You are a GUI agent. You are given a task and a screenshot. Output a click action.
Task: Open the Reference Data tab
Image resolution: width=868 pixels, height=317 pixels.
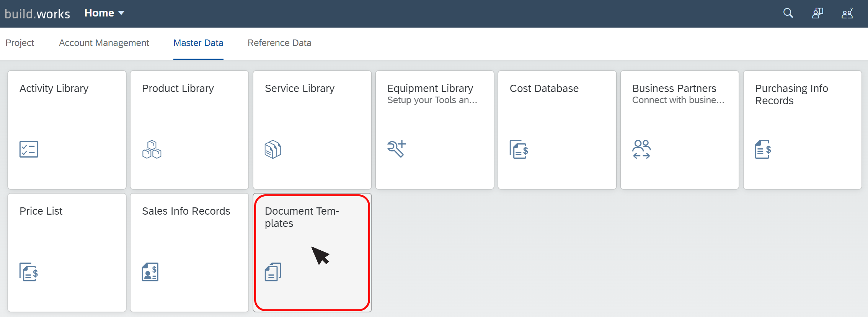click(x=279, y=43)
